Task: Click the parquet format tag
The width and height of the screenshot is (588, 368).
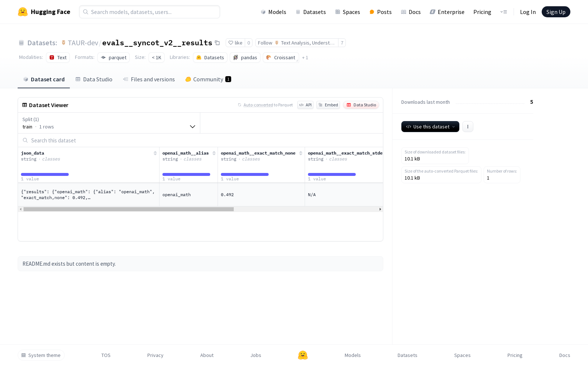Action: tap(114, 57)
